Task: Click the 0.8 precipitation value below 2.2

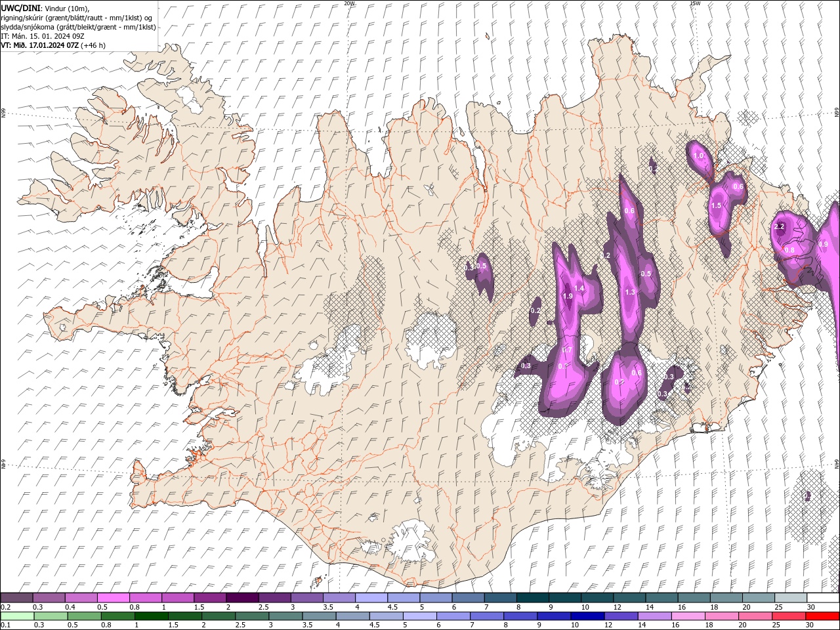Action: pos(789,250)
